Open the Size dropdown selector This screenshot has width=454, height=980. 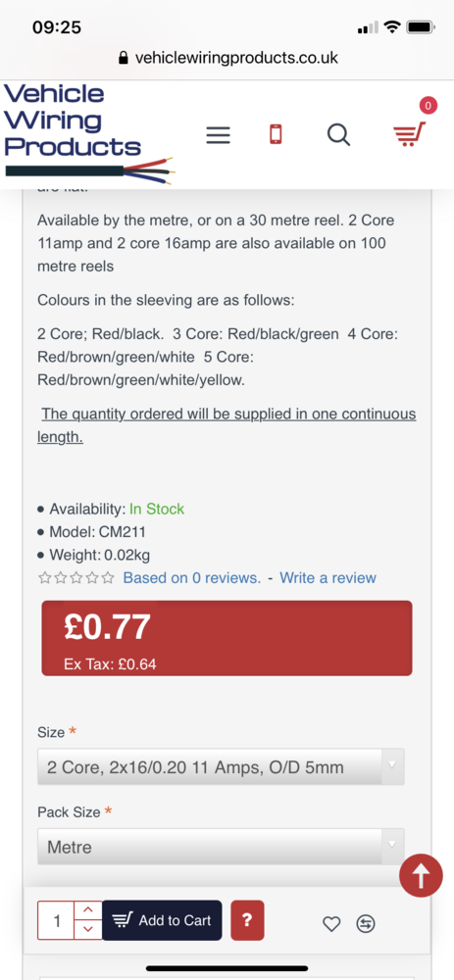click(x=221, y=767)
